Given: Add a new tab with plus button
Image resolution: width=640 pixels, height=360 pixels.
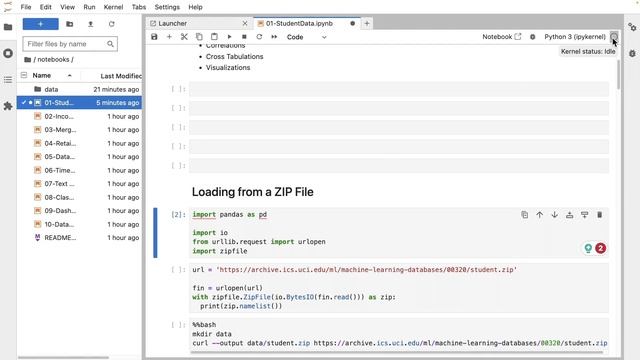Looking at the screenshot, I should [367, 24].
